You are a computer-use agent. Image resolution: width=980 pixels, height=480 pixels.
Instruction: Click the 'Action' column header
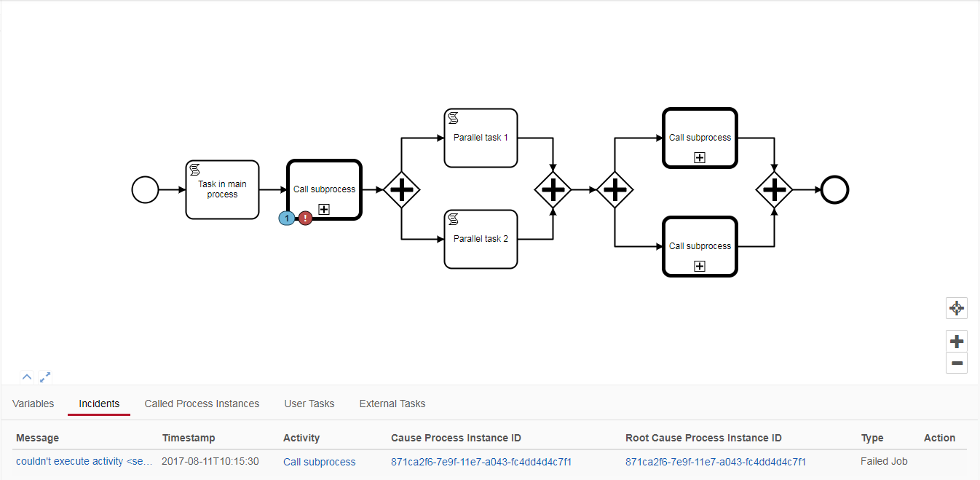pyautogui.click(x=939, y=438)
